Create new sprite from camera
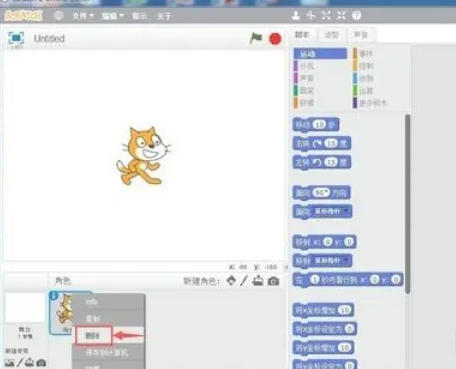Viewport: 456px width, 369px height. click(273, 281)
